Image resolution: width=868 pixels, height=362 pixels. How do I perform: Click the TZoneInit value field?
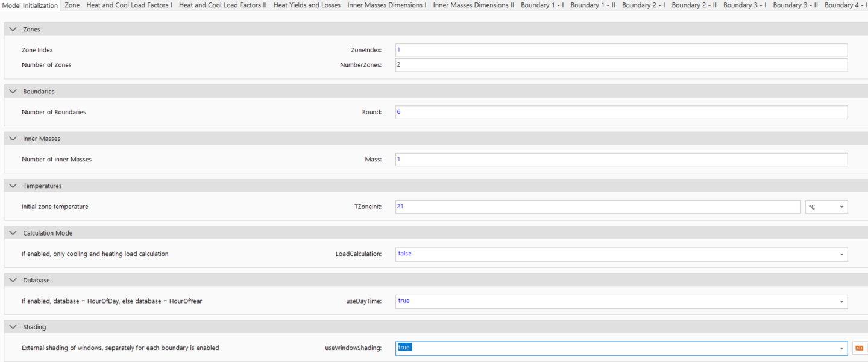point(598,207)
